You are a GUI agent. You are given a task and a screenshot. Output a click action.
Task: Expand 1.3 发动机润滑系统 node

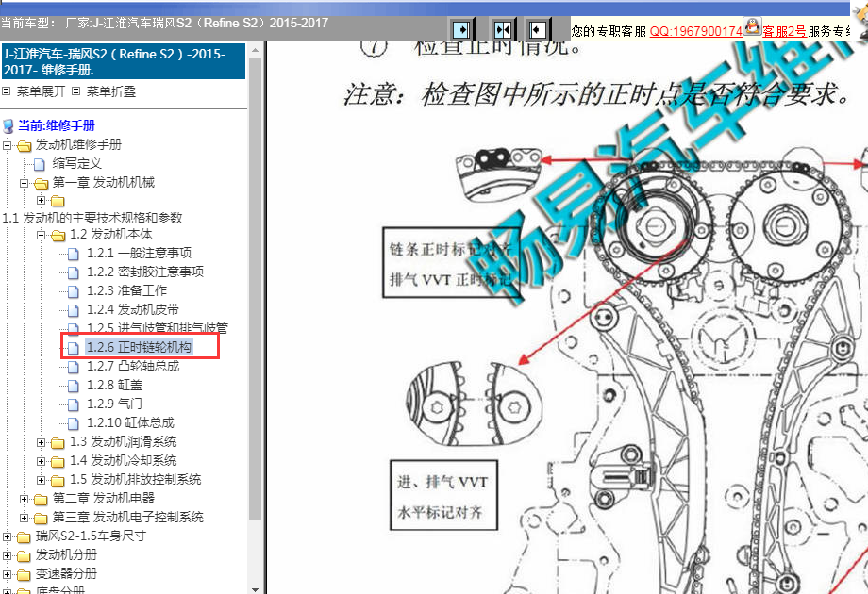coord(41,442)
